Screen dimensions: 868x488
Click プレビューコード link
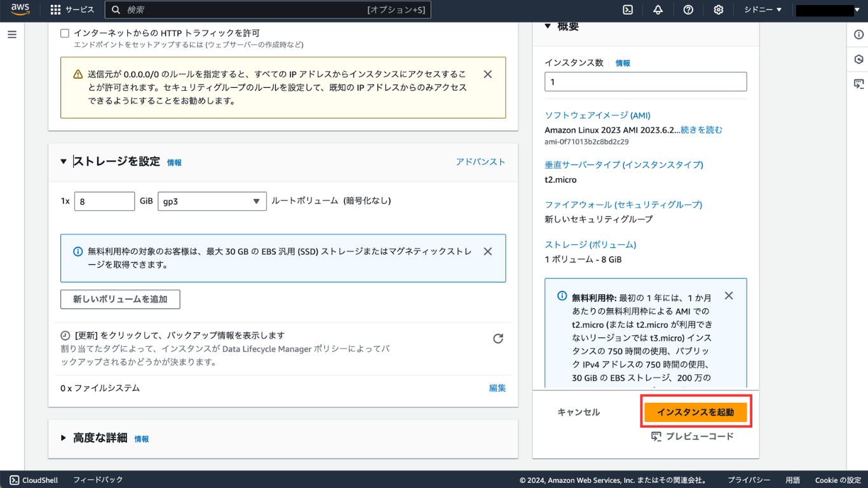(693, 437)
